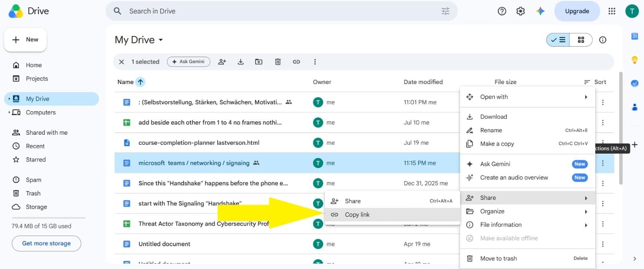This screenshot has width=644, height=269.
Task: Click Share with Ctrl+Alt+A in submenu
Action: (x=392, y=201)
